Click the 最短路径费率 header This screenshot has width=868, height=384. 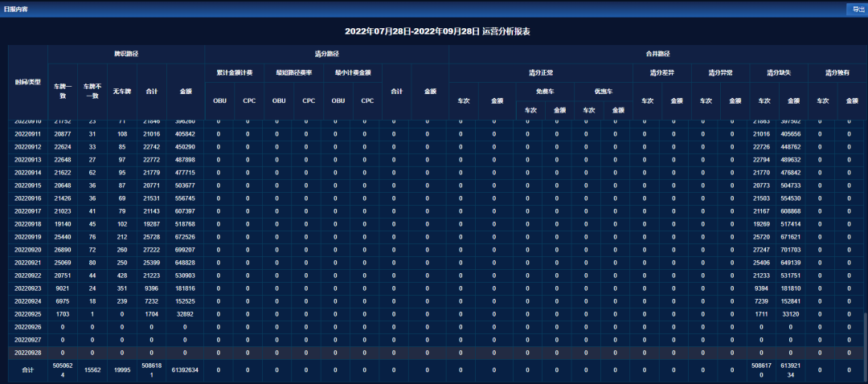coord(293,72)
